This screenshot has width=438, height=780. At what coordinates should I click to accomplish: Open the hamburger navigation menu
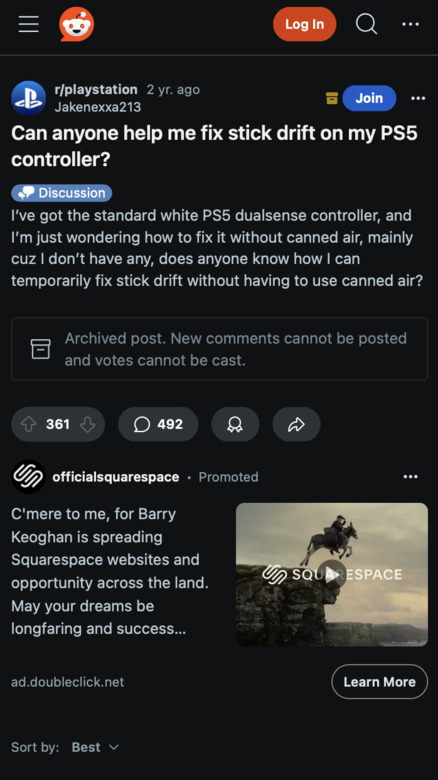[29, 24]
